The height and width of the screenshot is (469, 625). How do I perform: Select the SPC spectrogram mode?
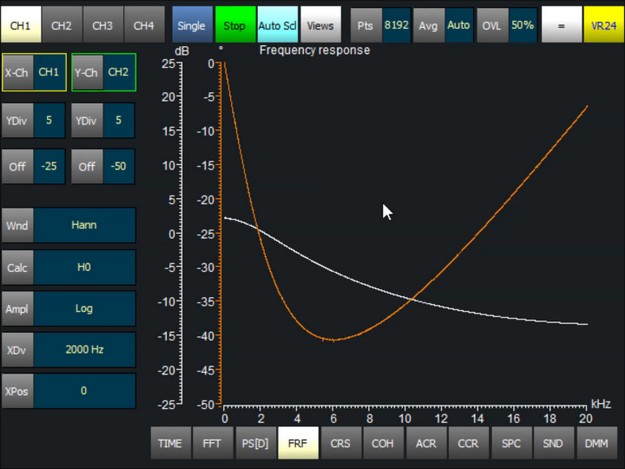[511, 442]
